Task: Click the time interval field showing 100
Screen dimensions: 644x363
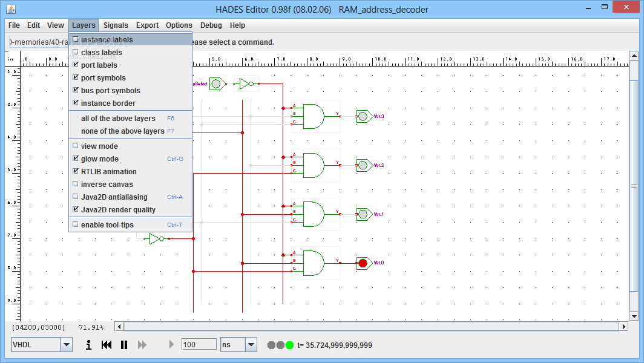Action: 199,344
